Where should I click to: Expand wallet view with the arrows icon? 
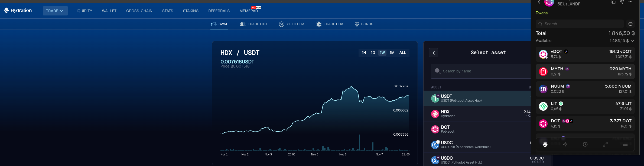click(x=605, y=144)
